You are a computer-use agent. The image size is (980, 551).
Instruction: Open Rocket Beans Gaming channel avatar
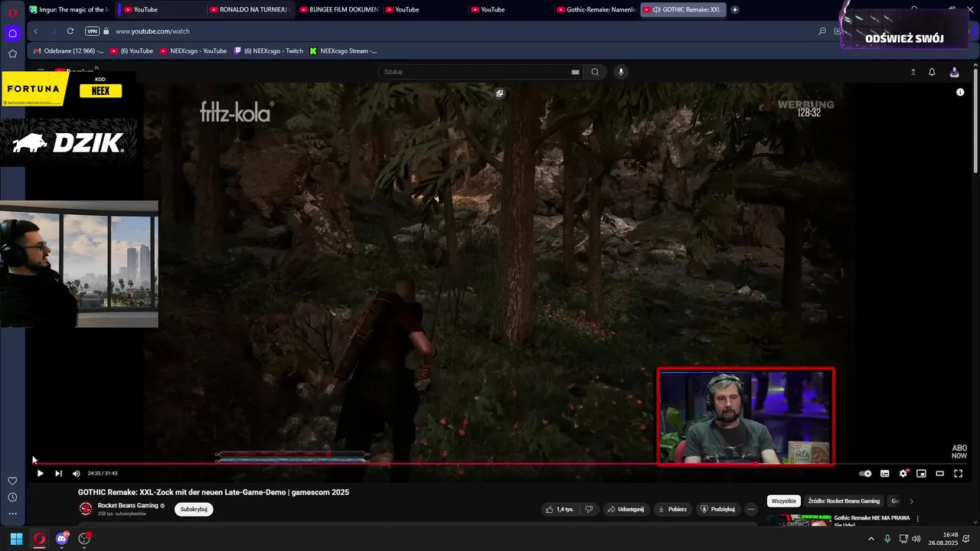[86, 509]
